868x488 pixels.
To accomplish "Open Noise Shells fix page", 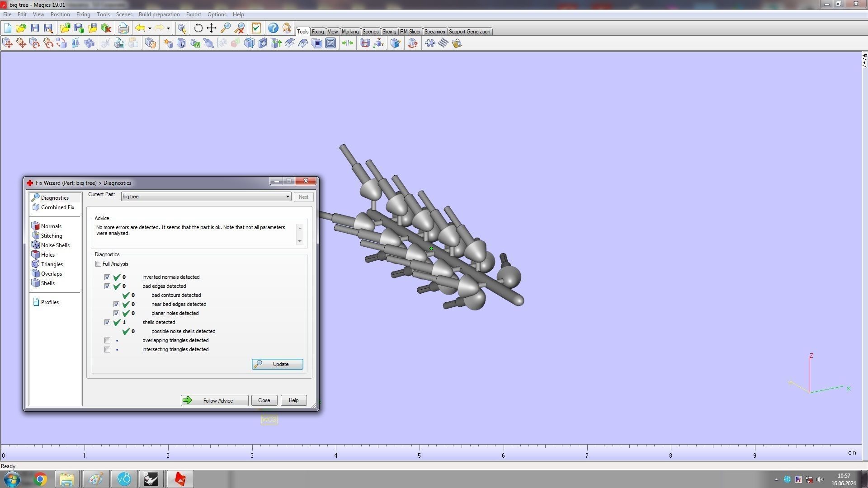I will pos(55,245).
